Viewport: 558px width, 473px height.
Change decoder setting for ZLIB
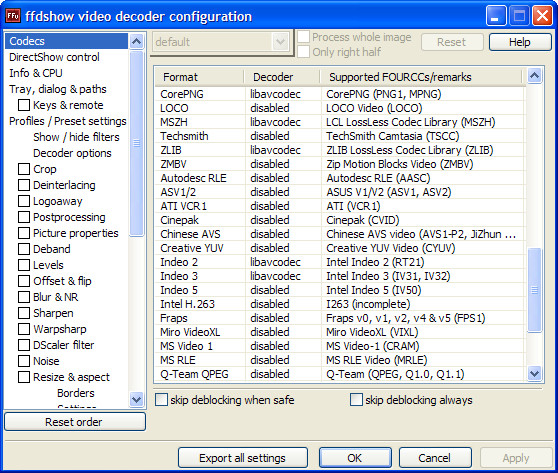click(275, 150)
